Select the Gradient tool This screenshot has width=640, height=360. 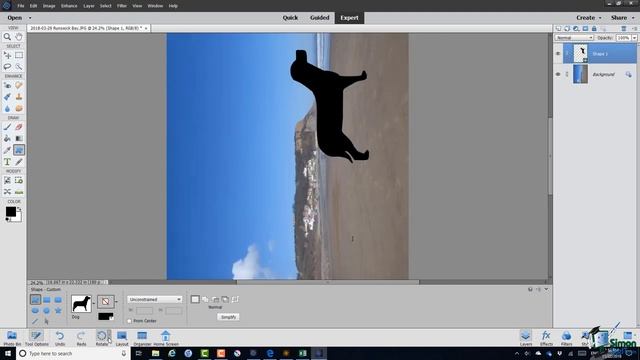(19, 138)
